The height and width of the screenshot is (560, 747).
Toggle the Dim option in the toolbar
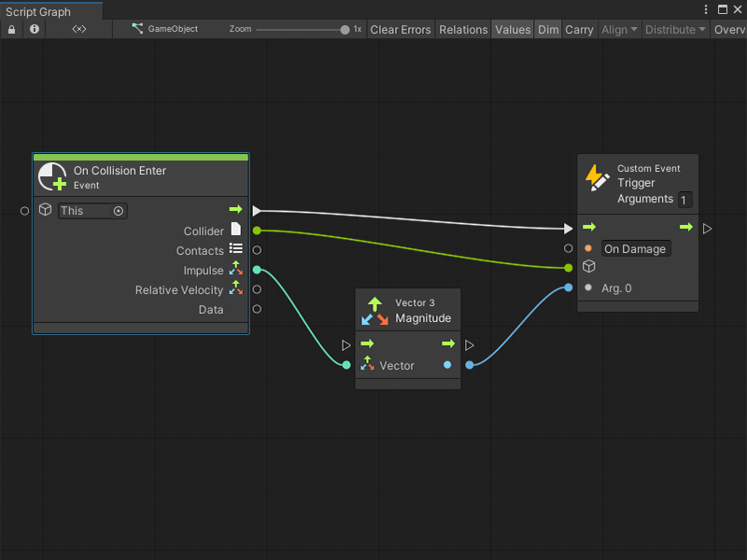click(x=548, y=29)
